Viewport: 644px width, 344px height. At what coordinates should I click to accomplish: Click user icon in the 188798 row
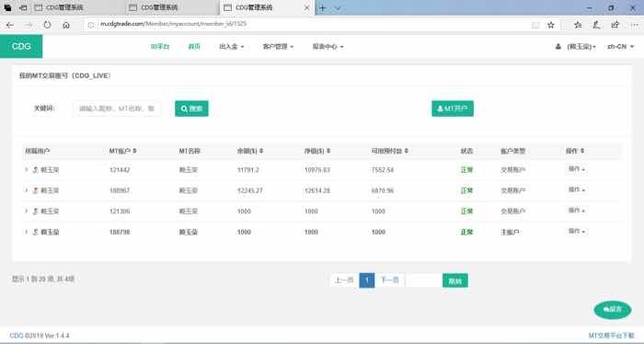click(x=36, y=232)
